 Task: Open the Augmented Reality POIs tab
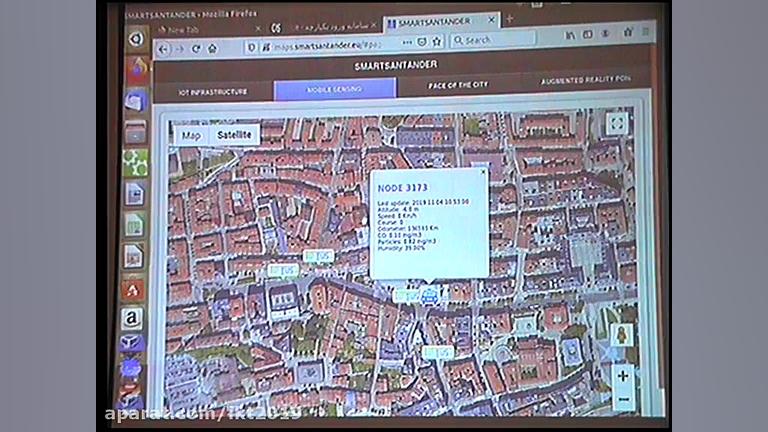[x=585, y=79]
